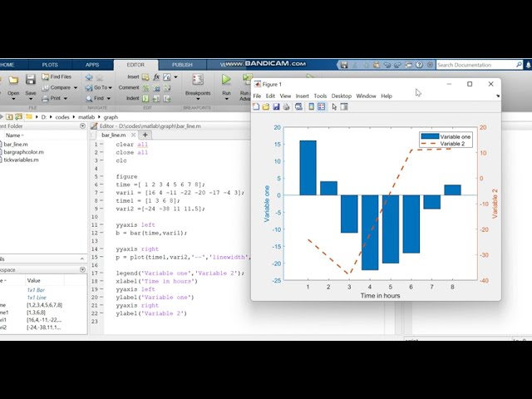This screenshot has width=532, height=399.
Task: Click the codes folder in the address path
Action: [62, 117]
